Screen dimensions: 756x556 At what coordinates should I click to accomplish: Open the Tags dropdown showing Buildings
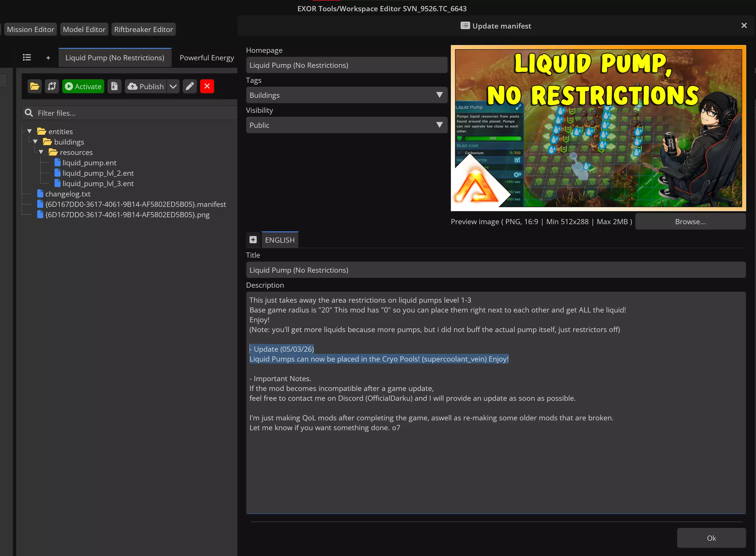point(346,95)
